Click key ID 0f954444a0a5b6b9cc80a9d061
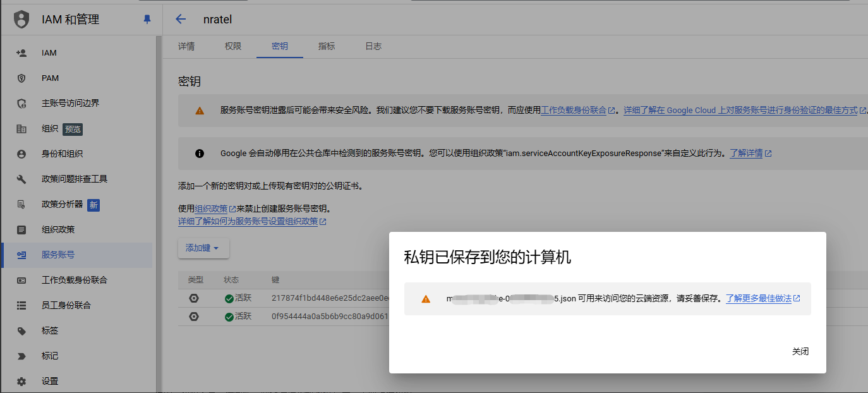Image resolution: width=868 pixels, height=393 pixels. tap(330, 317)
